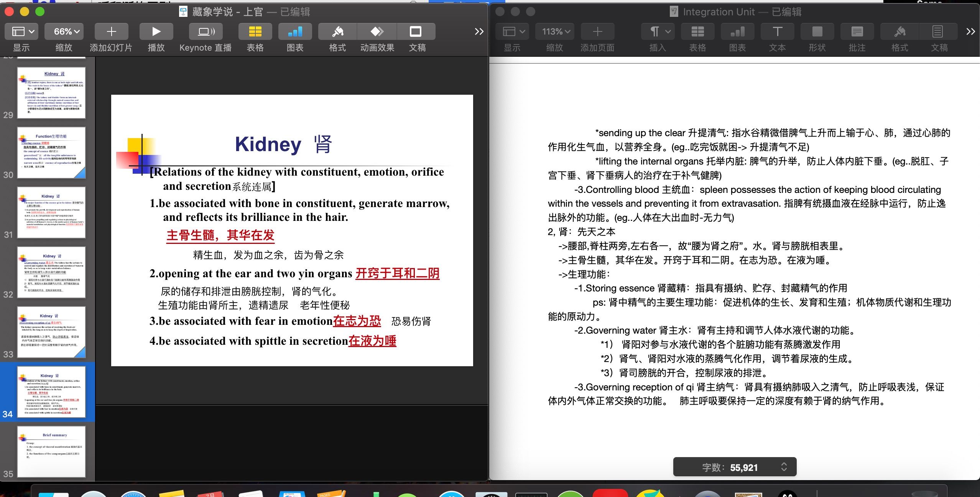Click the Play slideshow button in Keynote
This screenshot has width=980, height=497.
click(156, 31)
